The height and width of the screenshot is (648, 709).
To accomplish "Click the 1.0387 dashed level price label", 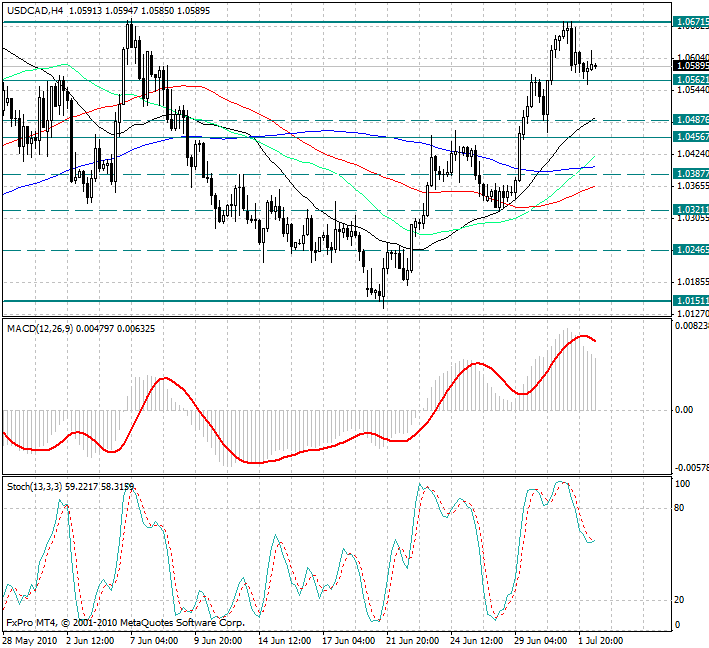I will (688, 174).
